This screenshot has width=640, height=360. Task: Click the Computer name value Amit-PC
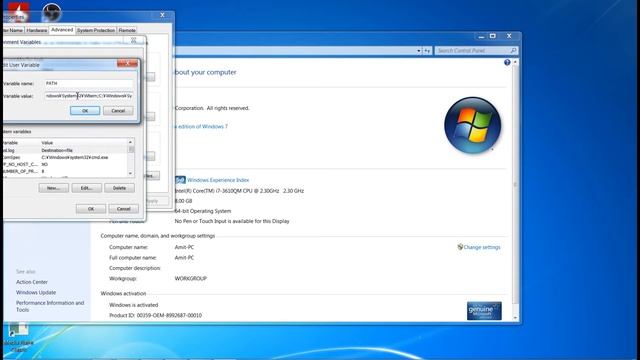184,247
